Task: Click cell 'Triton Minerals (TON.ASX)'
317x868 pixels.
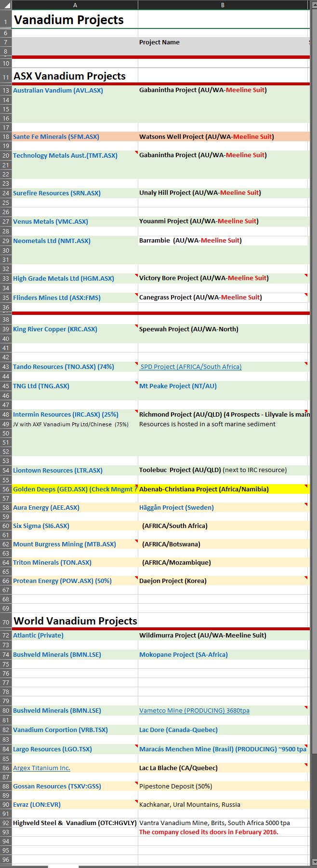Action: 75,562
